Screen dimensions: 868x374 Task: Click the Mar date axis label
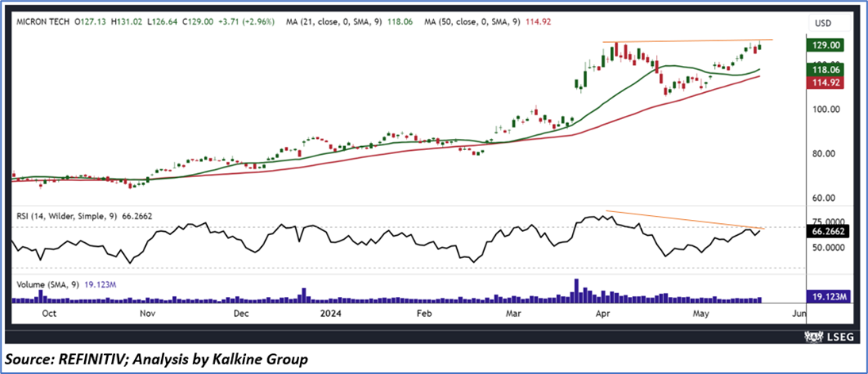[514, 314]
